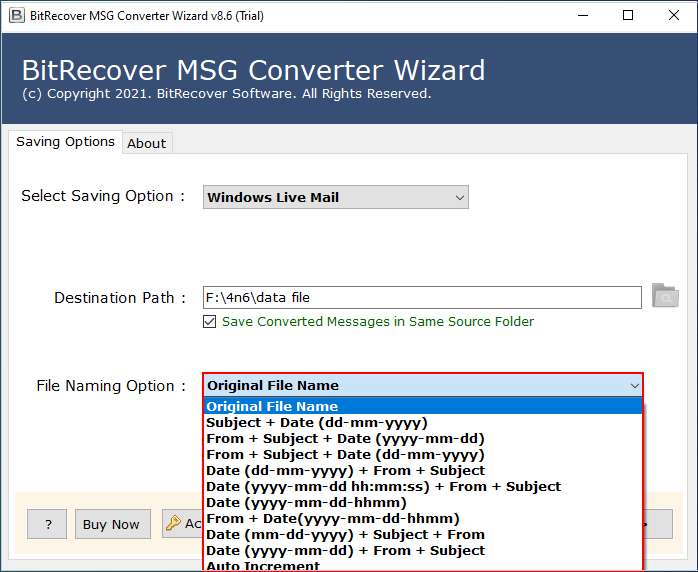The height and width of the screenshot is (572, 698).
Task: Select From + Subject + Date (yyyy-mm-dd) option
Action: coord(345,439)
